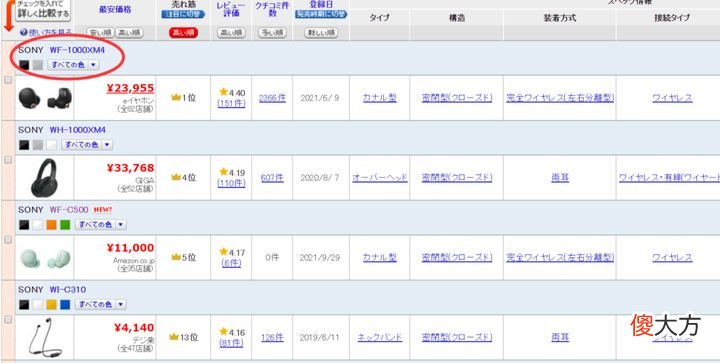Open WF-1000XM4 earbuds product thumbnail
Viewport: 720px width, 363px height.
point(45,98)
